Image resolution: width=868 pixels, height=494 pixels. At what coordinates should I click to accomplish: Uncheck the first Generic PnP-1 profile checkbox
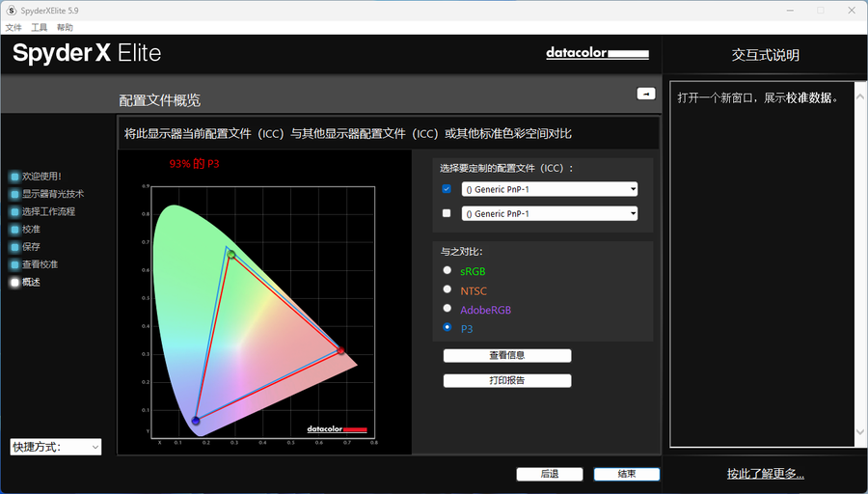[x=447, y=189]
